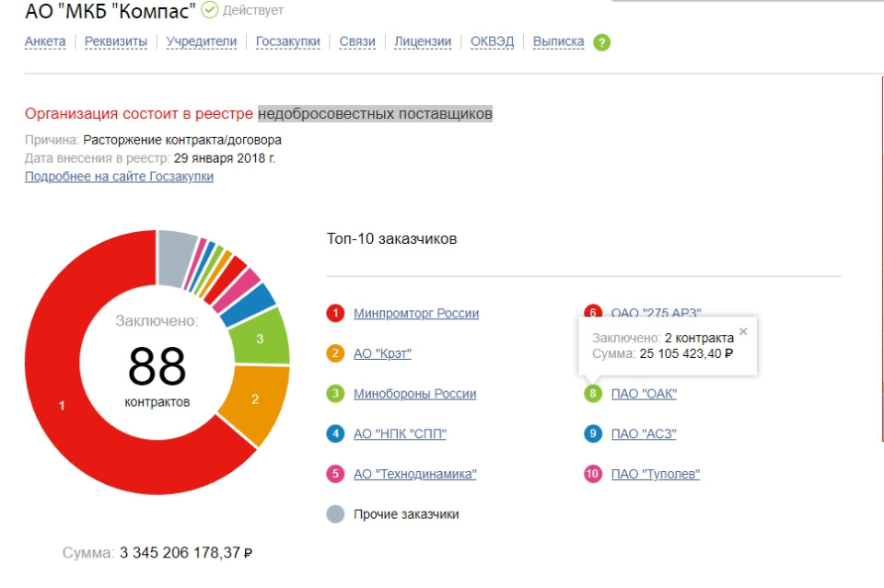Screen dimensions: 884x588
Task: Open the Учредители tab
Action: (x=202, y=41)
